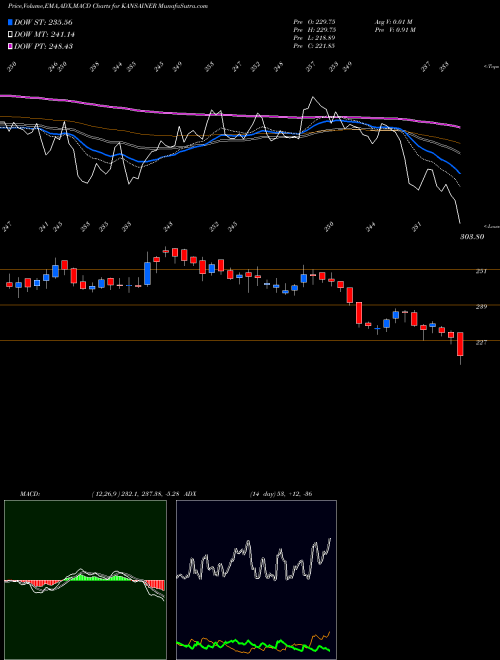Click the MACD: heading label

30,494
